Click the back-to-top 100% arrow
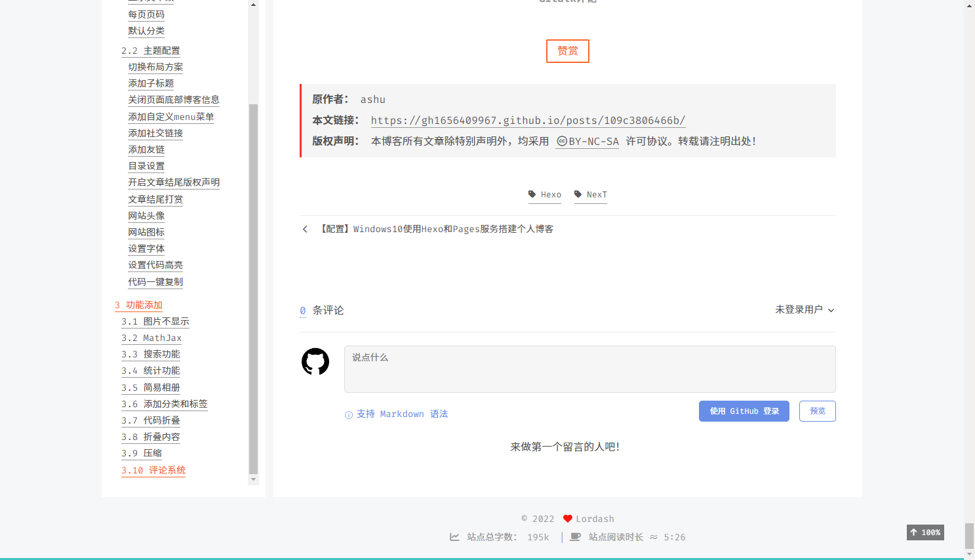The image size is (975, 560). [925, 532]
